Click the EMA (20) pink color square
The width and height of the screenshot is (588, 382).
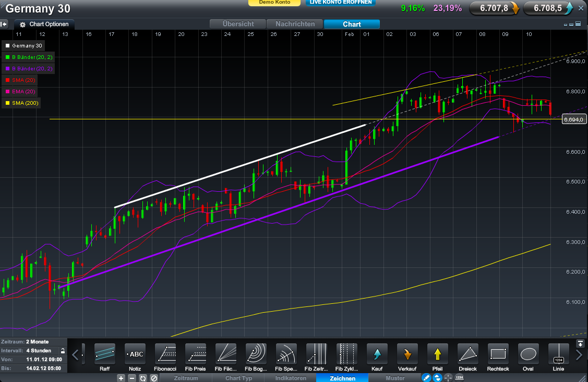(x=7, y=91)
